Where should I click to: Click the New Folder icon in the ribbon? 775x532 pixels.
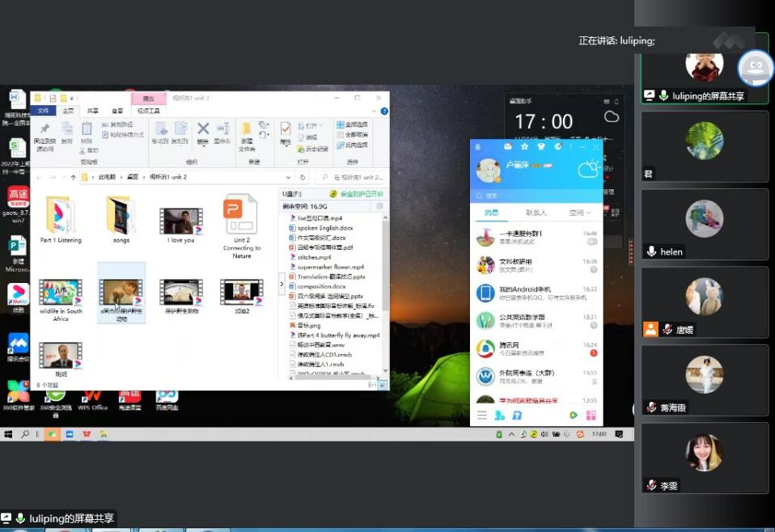tap(246, 130)
